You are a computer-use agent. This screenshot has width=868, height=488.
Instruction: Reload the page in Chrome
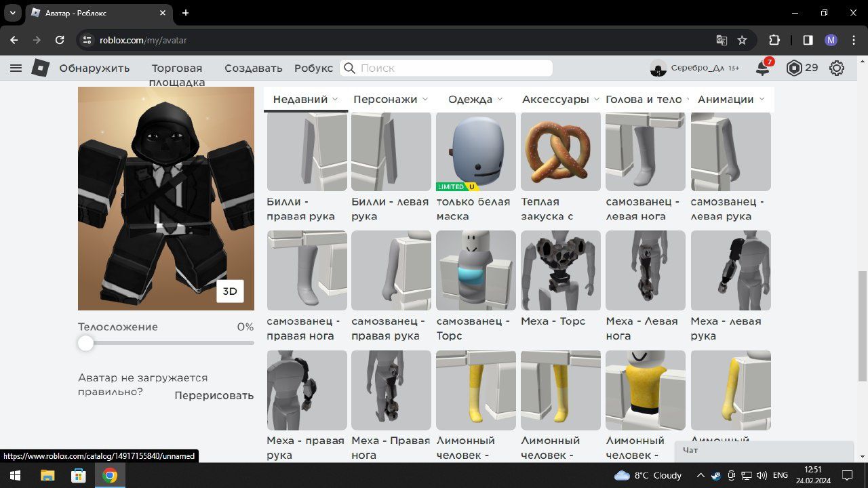60,40
